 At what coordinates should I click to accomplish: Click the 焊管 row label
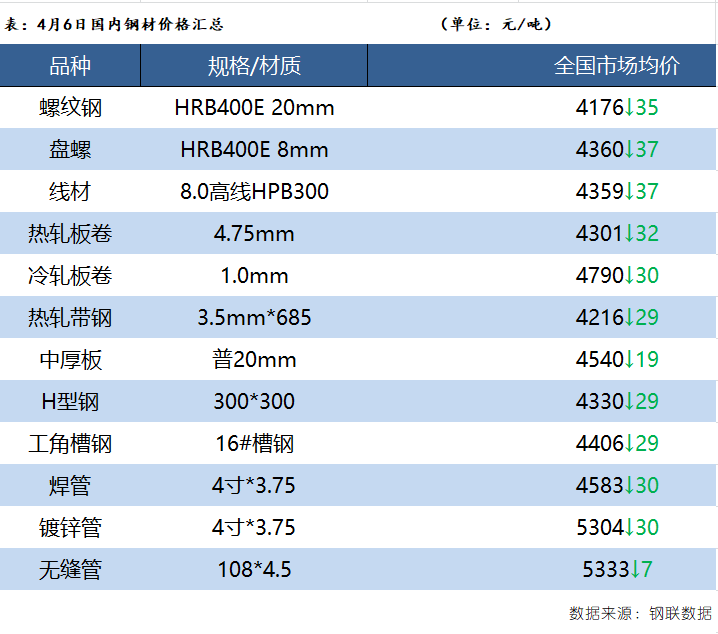tap(70, 486)
